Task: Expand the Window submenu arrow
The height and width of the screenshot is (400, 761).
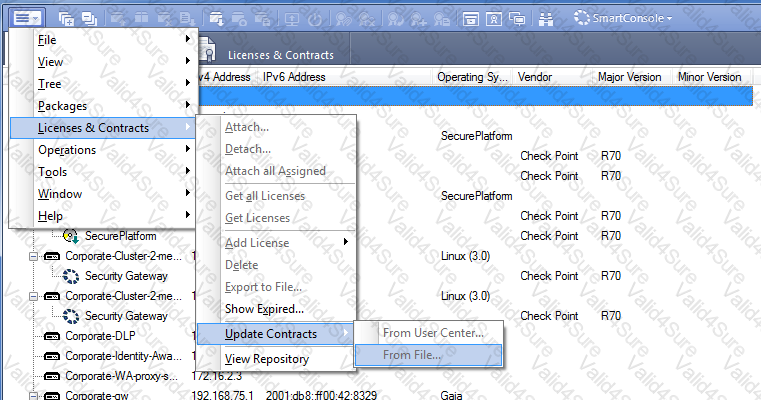Action: pos(188,193)
